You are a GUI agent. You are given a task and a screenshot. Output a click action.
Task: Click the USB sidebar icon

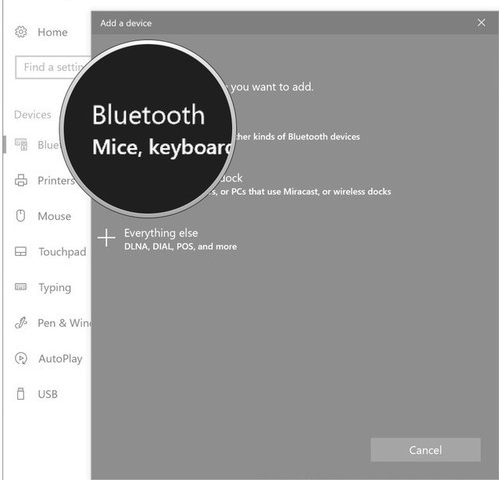coord(21,394)
